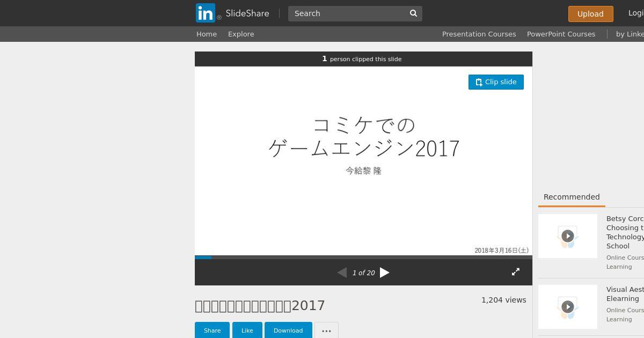Open PowerPoint Courses link
This screenshot has width=644, height=338.
pyautogui.click(x=561, y=34)
